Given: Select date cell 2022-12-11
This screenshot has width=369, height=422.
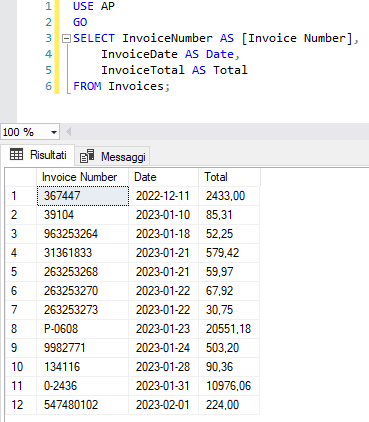Looking at the screenshot, I should (x=163, y=196).
